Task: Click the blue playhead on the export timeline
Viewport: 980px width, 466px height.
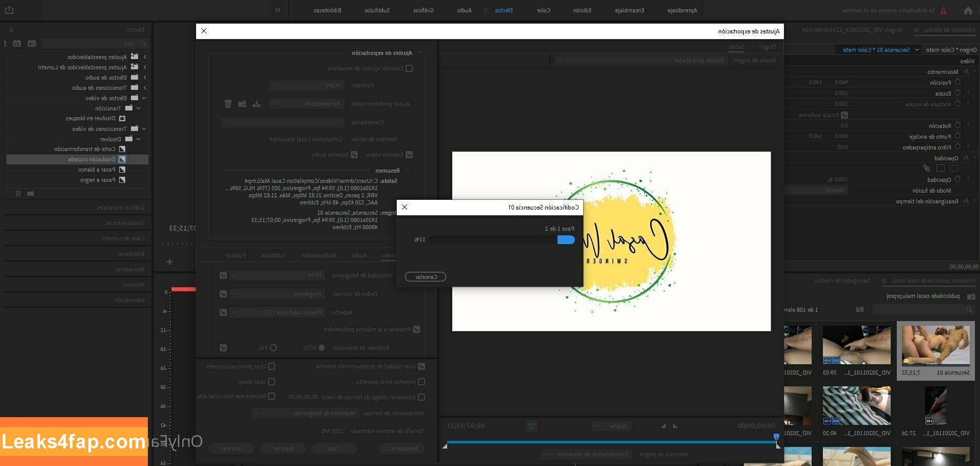Action: 776,437
